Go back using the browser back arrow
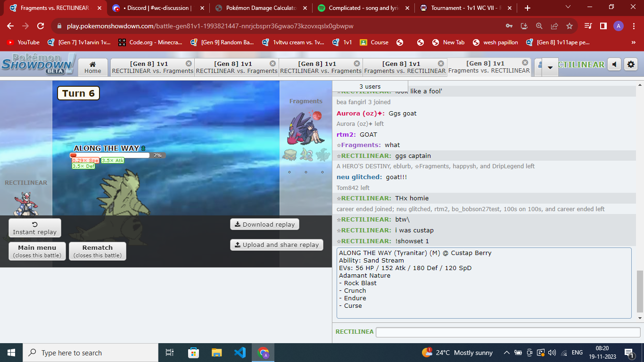 (10, 26)
